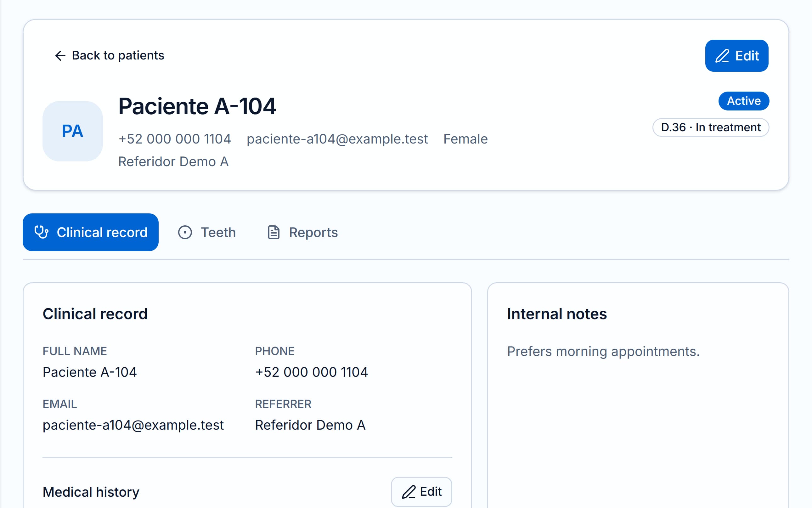This screenshot has width=812, height=508.
Task: Click the Female gender text
Action: (465, 139)
